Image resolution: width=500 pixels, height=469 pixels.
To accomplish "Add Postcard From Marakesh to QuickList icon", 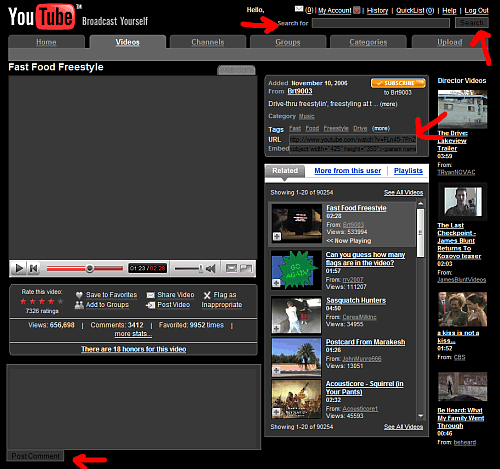I will [x=276, y=370].
